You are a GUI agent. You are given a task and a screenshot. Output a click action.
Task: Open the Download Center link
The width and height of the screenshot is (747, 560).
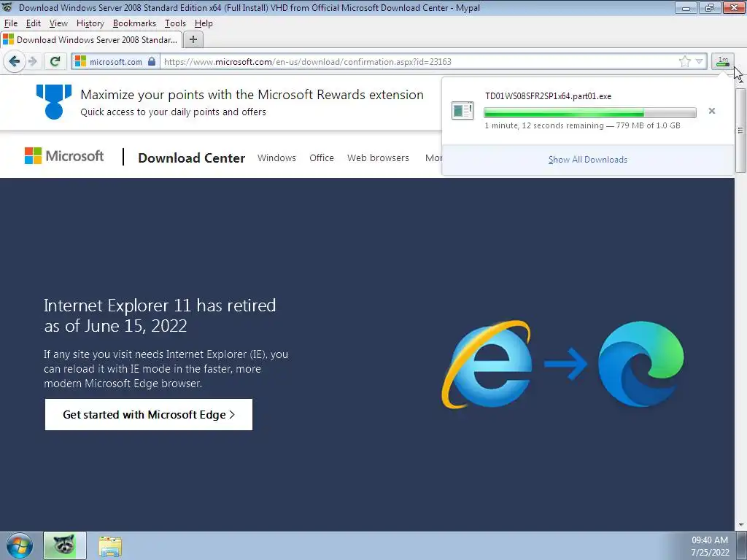[192, 158]
